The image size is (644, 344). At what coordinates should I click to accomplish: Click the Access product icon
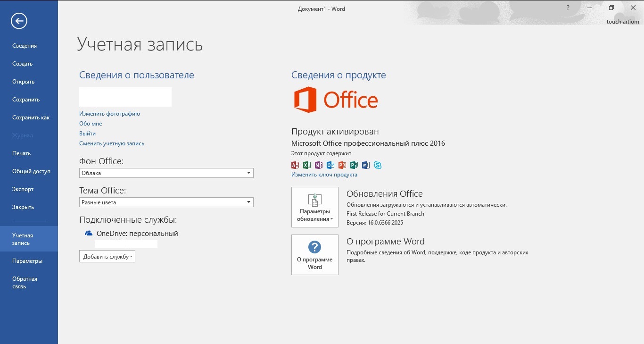coord(295,165)
